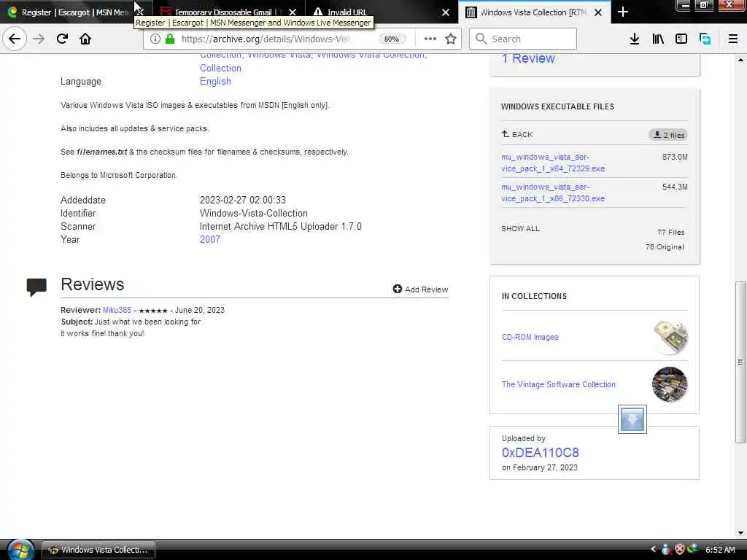Open the page actions three-dot menu
Image resolution: width=747 pixels, height=560 pixels.
tap(430, 39)
